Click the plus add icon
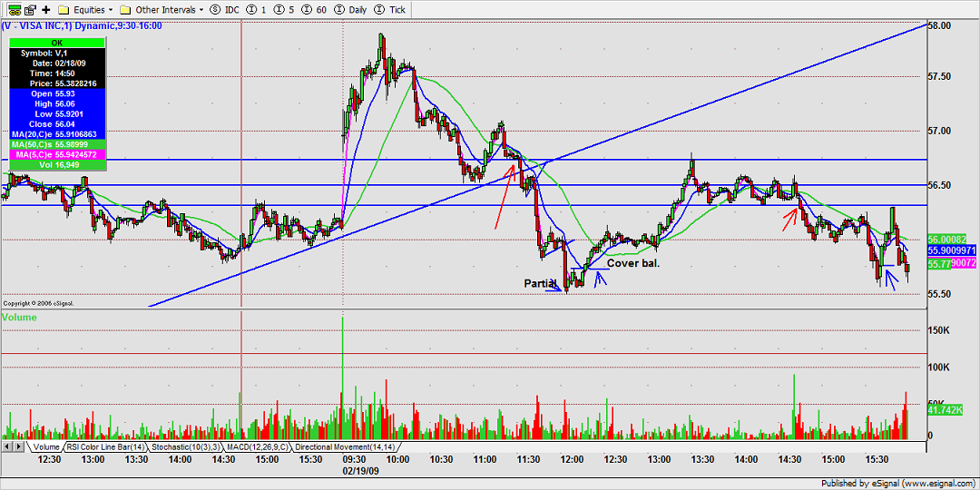This screenshot has width=980, height=490. tap(46, 10)
